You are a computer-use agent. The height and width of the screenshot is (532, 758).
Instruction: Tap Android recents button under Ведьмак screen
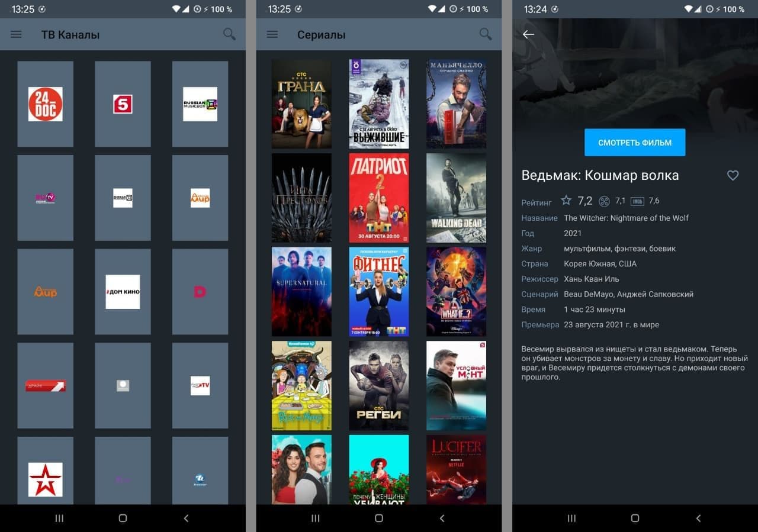(571, 518)
